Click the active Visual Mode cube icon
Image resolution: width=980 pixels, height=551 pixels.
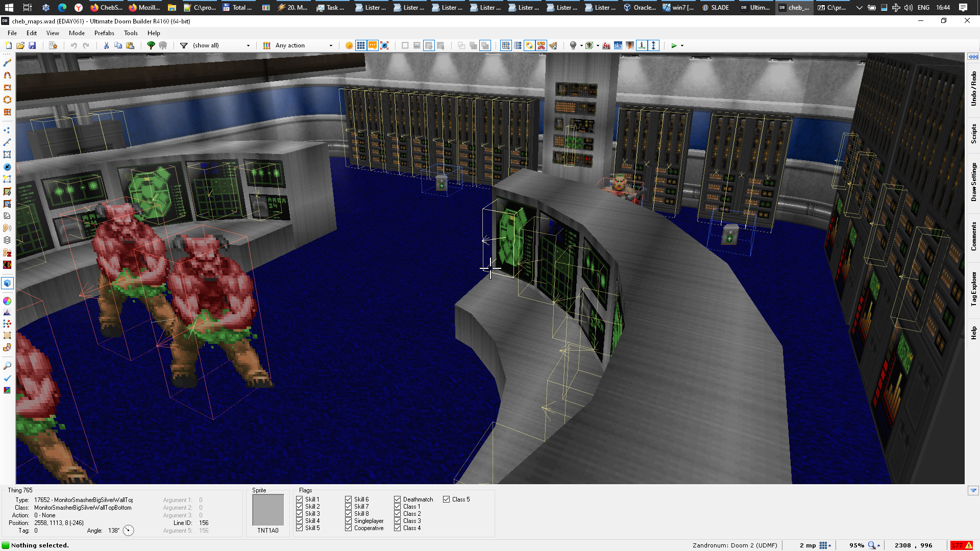pyautogui.click(x=7, y=283)
